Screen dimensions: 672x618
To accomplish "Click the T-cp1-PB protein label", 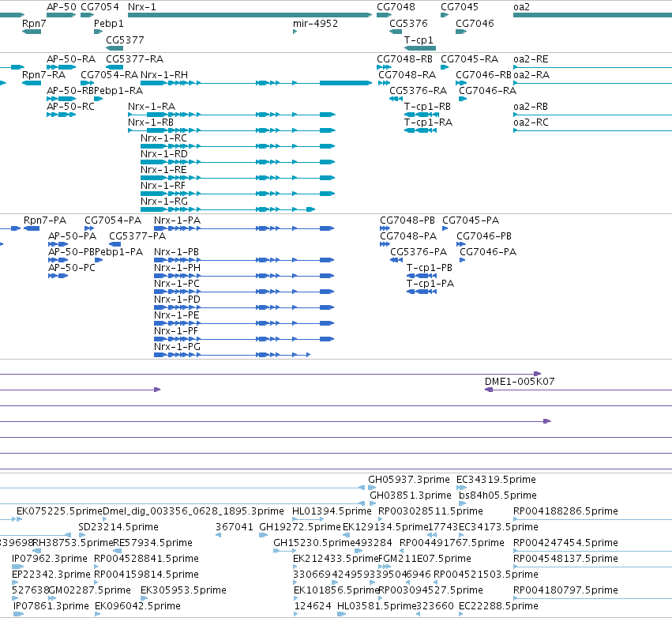I will tap(430, 268).
